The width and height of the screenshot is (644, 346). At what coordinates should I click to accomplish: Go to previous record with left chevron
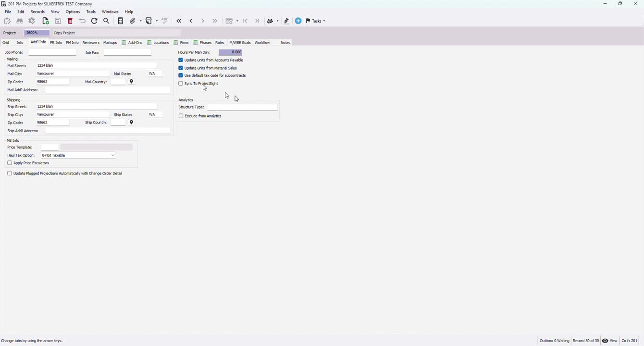click(191, 21)
